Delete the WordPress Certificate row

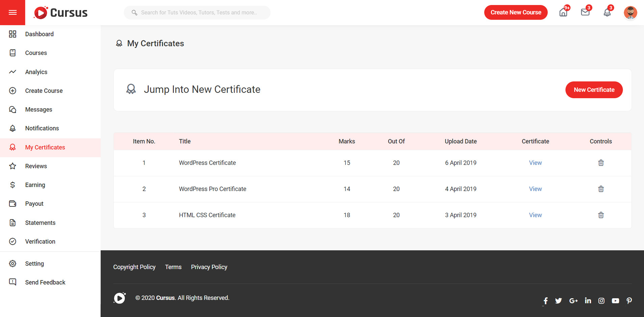click(x=601, y=163)
